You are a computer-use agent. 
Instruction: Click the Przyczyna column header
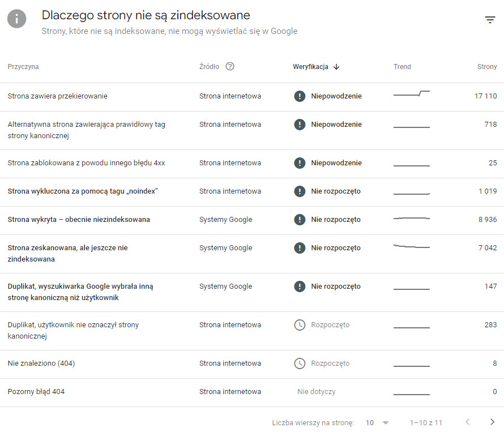tap(23, 67)
